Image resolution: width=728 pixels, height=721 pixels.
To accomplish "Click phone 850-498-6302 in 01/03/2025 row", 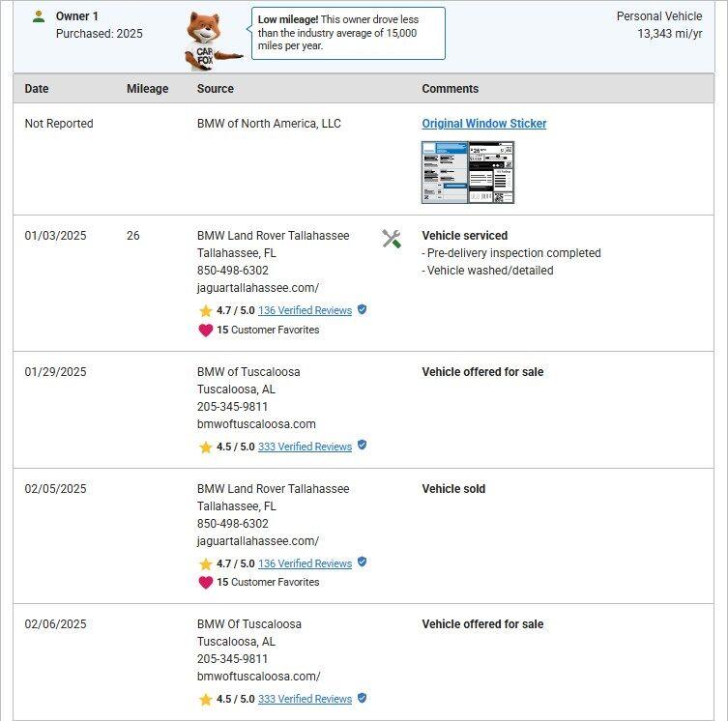I will 232,271.
